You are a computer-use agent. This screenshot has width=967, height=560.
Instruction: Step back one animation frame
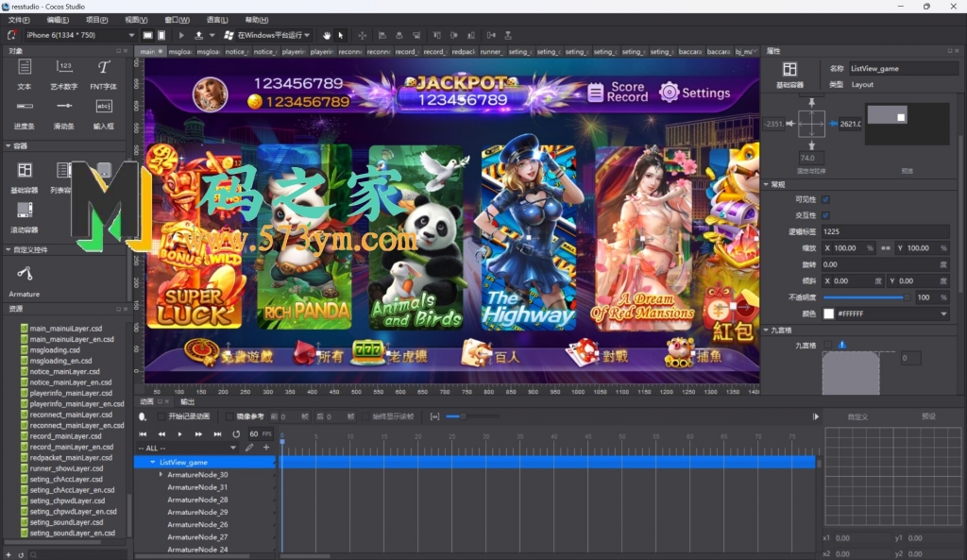[x=161, y=434]
